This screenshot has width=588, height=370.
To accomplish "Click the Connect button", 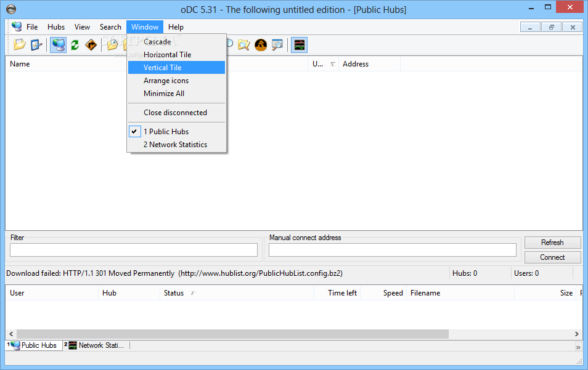I will (552, 257).
